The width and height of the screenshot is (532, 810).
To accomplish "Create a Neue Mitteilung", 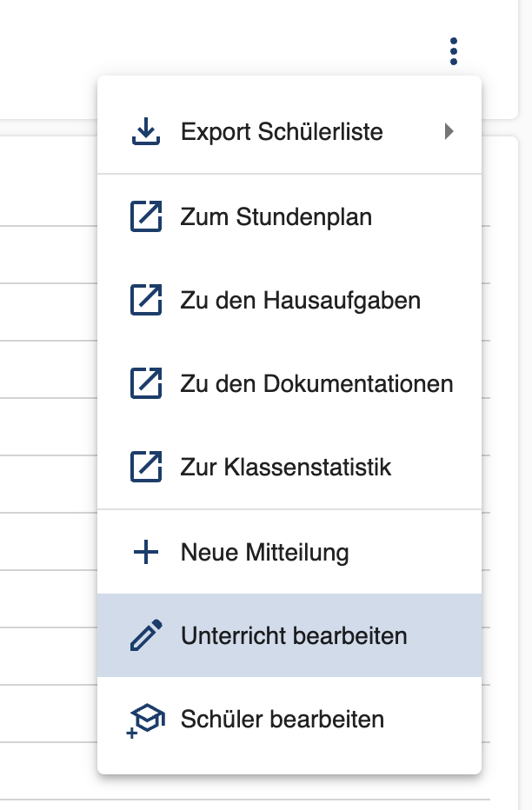I will [265, 552].
